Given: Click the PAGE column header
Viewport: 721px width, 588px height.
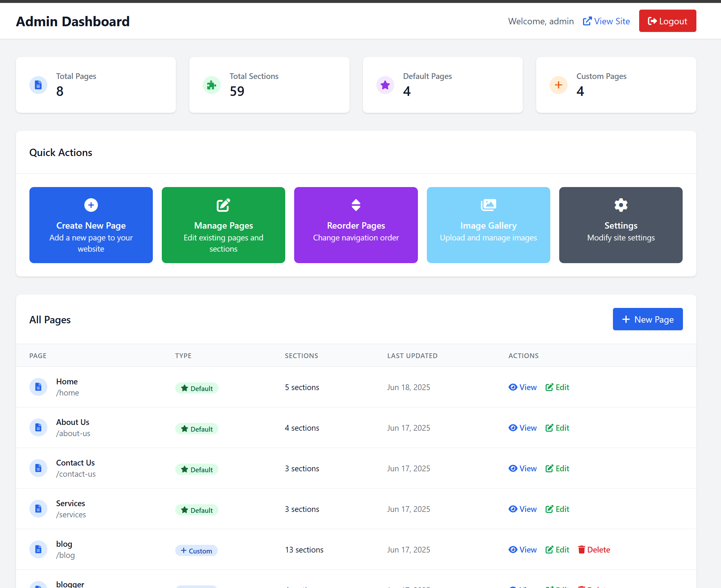Looking at the screenshot, I should coord(38,356).
